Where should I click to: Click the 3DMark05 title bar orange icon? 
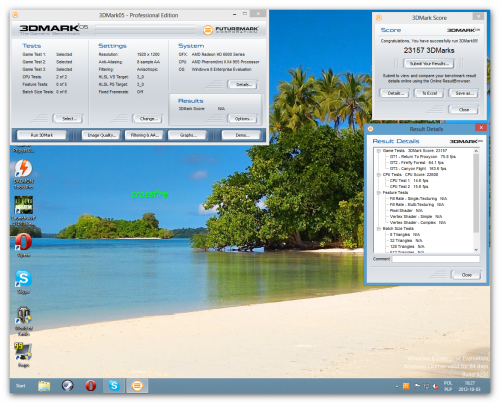[15, 15]
